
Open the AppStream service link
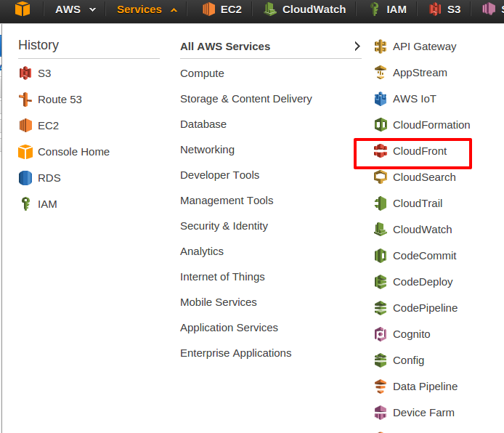[x=420, y=73]
